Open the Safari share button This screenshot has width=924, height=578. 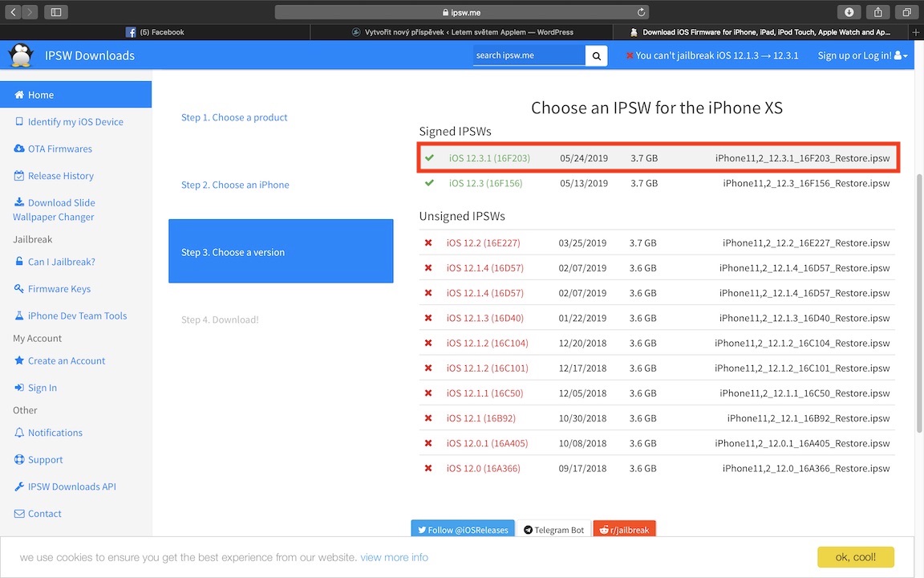[878, 12]
